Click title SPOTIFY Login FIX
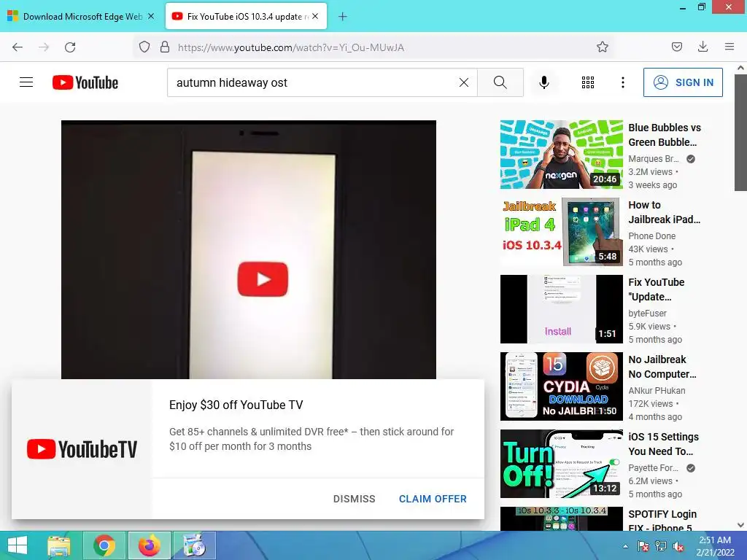747x560 pixels. [662, 521]
